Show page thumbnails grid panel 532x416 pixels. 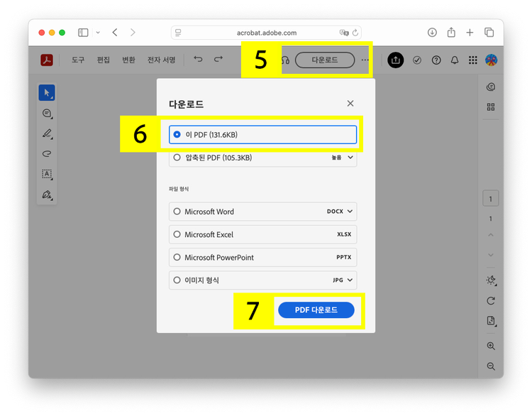click(491, 107)
